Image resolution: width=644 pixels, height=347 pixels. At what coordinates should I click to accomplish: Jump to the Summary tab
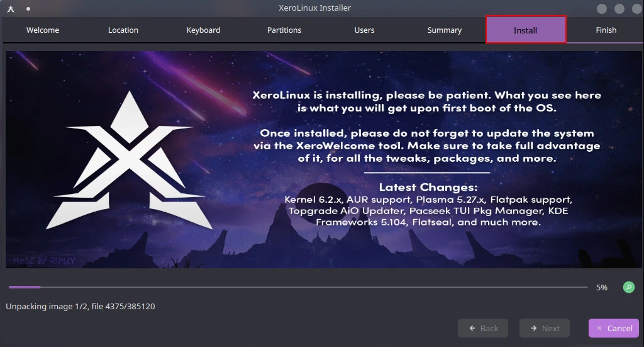(x=445, y=30)
